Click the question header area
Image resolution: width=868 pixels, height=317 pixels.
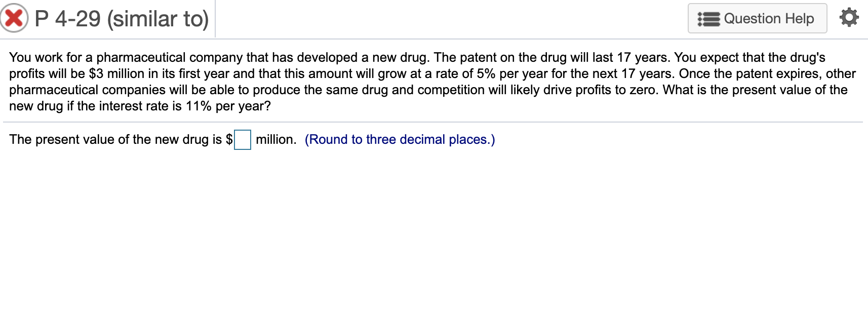pyautogui.click(x=354, y=19)
